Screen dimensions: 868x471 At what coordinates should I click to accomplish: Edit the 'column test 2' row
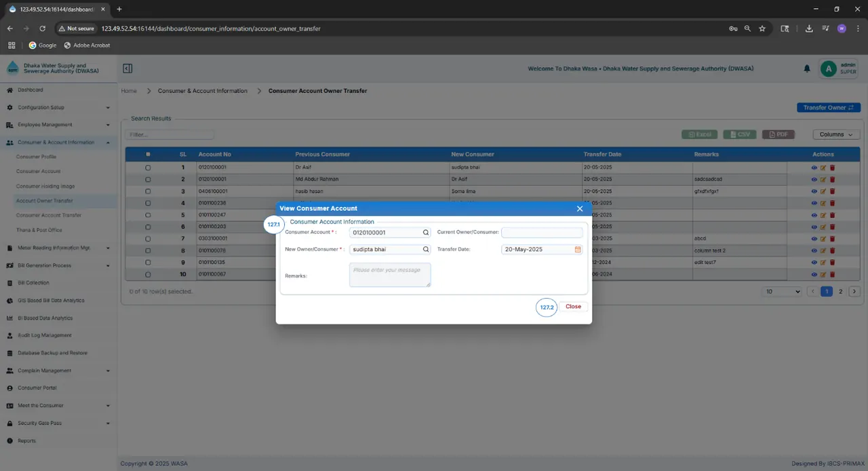tap(823, 250)
